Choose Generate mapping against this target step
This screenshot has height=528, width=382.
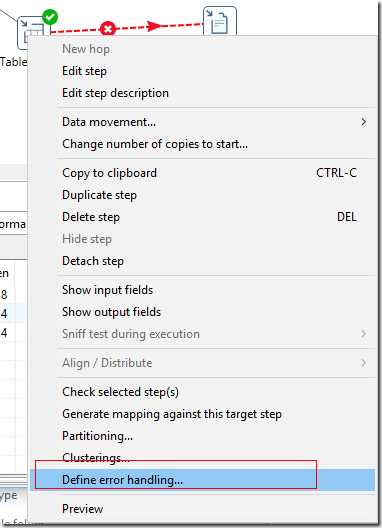172,414
